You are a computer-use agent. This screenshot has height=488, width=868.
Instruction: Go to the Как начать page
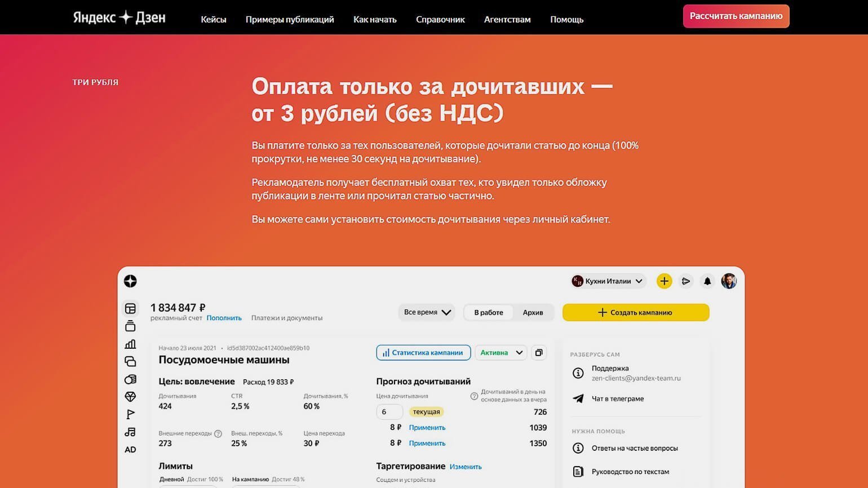pos(375,19)
